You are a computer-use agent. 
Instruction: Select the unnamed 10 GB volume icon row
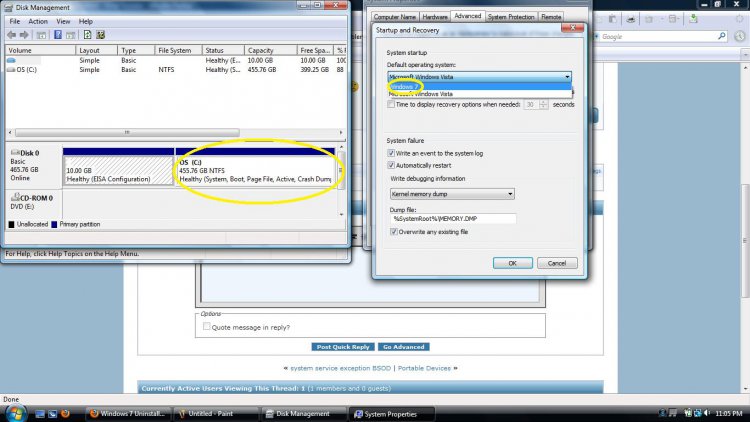11,60
